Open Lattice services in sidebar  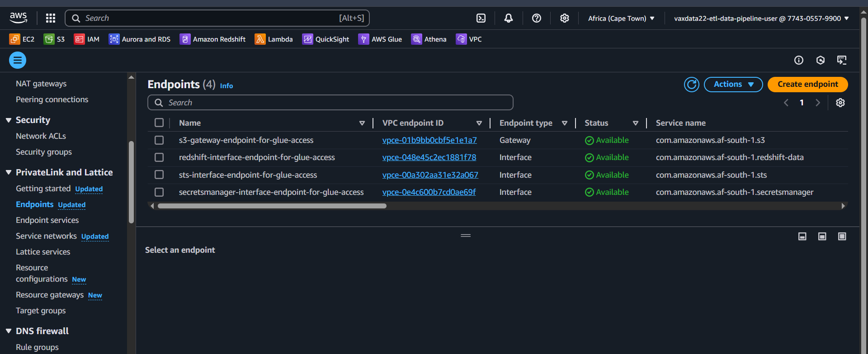(x=43, y=252)
